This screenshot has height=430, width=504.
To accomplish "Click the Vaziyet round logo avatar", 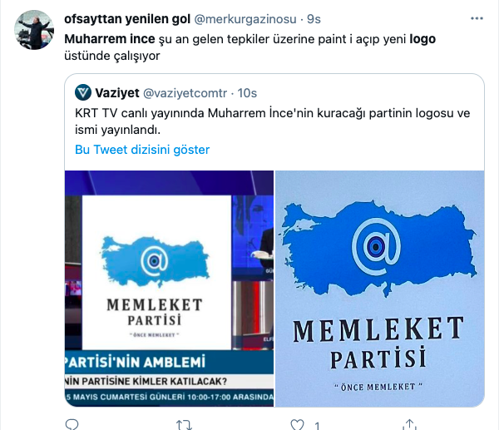I will click(83, 92).
